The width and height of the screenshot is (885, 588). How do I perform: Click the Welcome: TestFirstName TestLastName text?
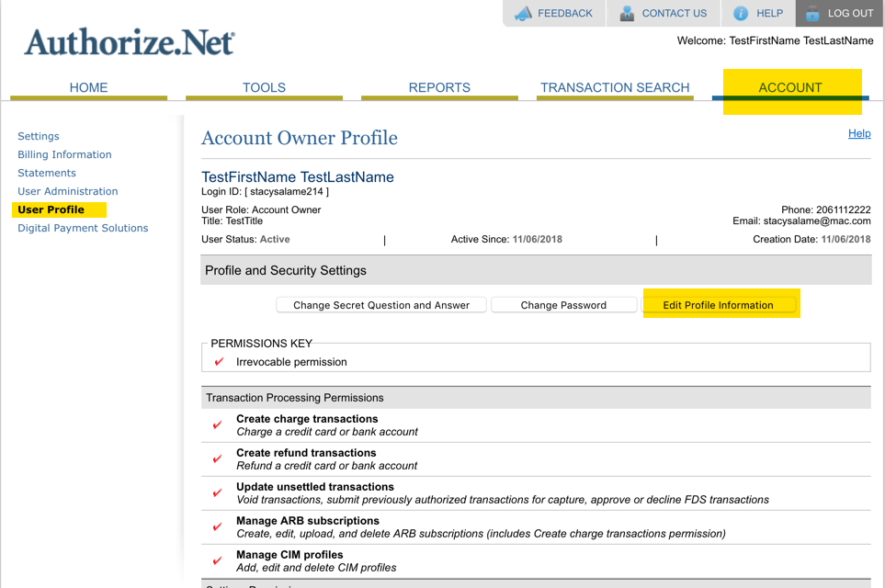[775, 40]
